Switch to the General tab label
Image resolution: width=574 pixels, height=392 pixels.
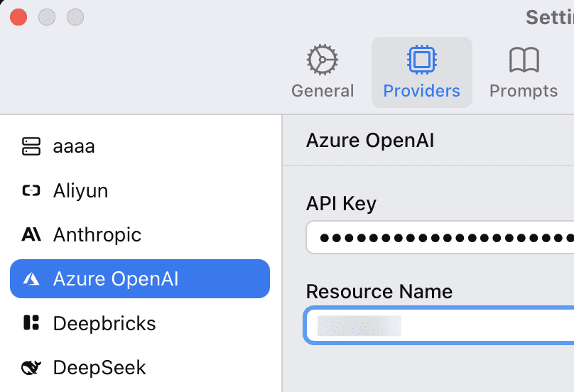click(323, 91)
